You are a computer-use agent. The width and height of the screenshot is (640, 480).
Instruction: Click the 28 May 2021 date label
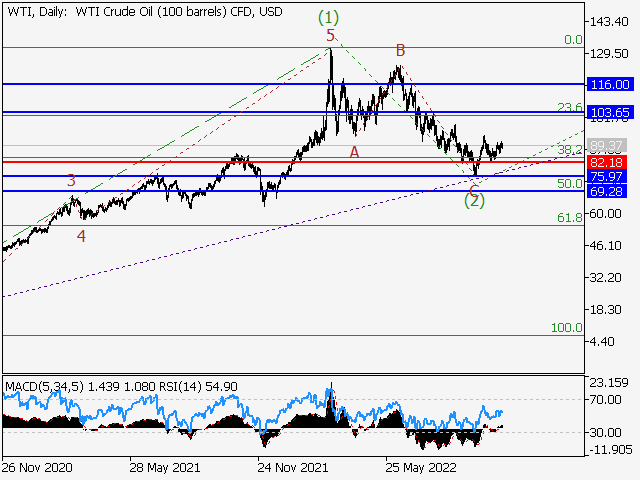click(165, 467)
